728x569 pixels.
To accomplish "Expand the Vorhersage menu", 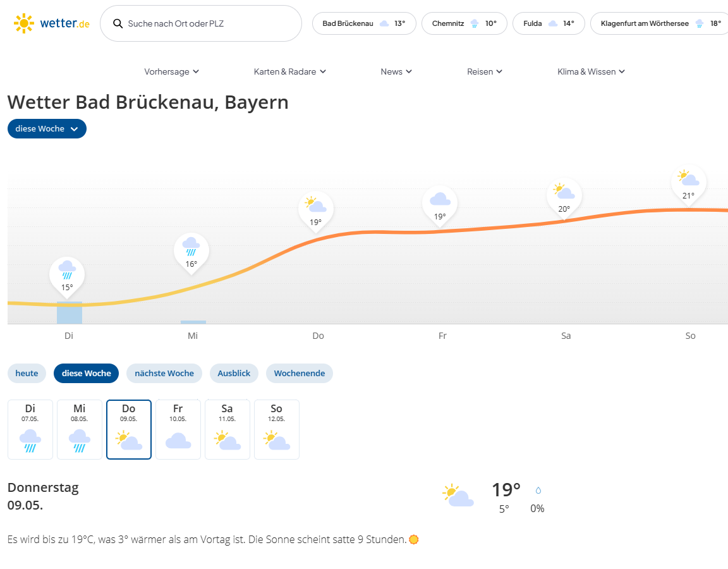I will click(171, 71).
